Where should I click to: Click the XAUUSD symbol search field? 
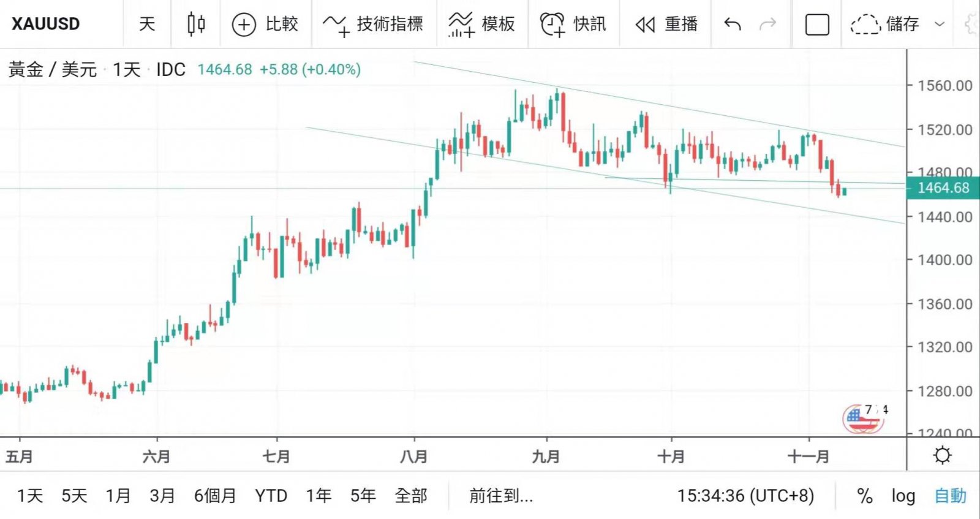coord(46,25)
